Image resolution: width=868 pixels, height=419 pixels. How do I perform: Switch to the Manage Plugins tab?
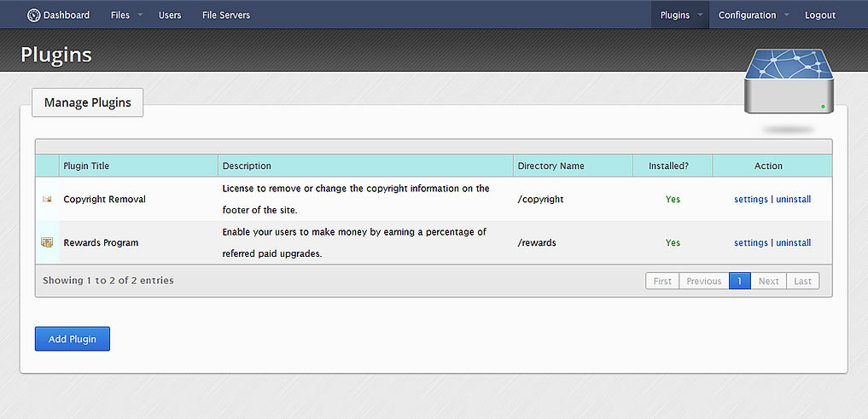(x=87, y=102)
